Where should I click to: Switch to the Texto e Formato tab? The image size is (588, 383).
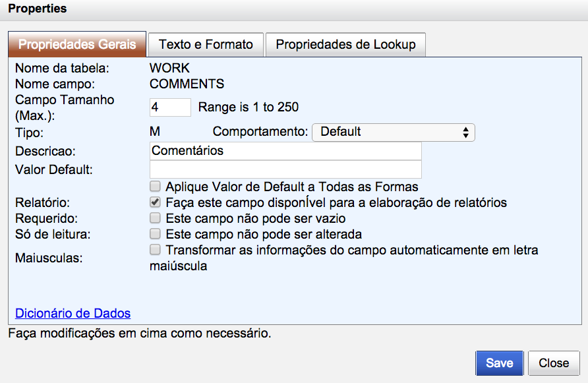206,45
